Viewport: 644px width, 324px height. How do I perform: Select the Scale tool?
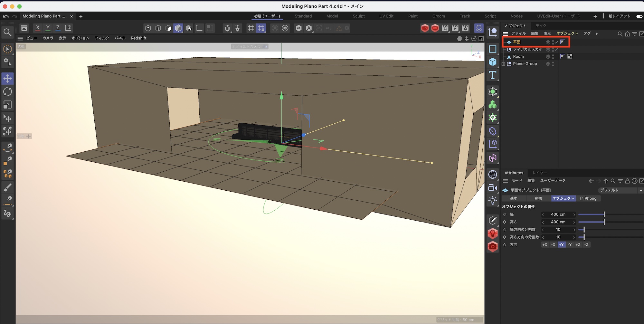point(7,105)
